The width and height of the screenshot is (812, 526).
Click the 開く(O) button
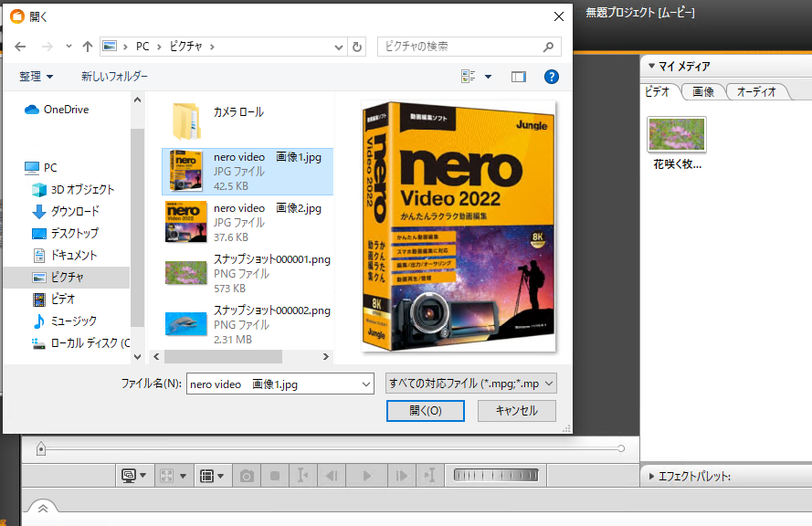[x=425, y=411]
